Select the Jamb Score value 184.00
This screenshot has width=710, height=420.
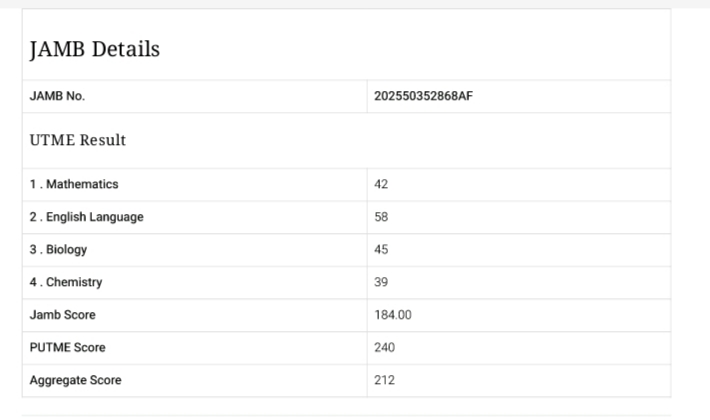tap(393, 316)
